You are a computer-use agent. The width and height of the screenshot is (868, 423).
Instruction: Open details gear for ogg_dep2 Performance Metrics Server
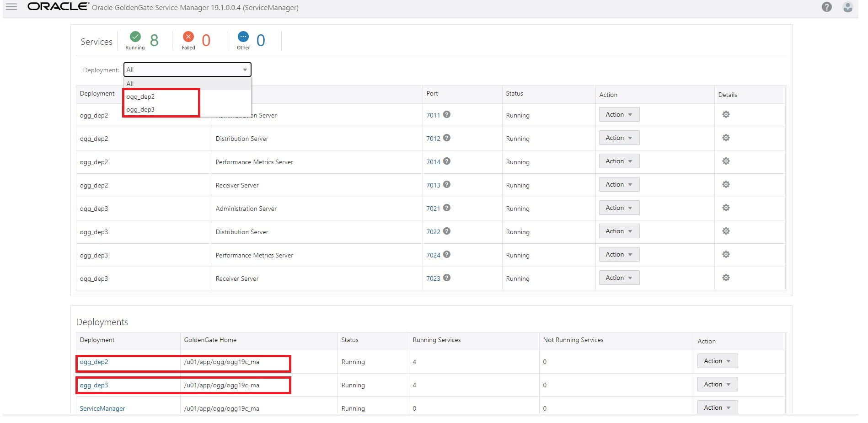(x=726, y=161)
